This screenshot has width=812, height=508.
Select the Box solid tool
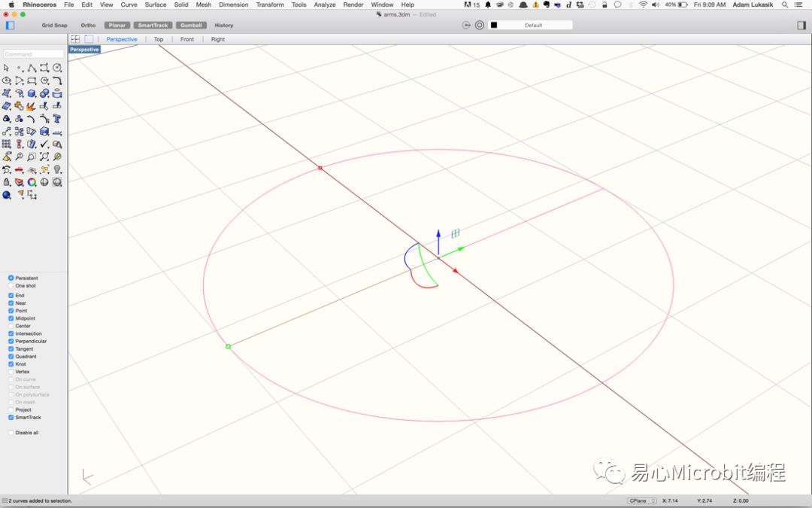point(32,93)
